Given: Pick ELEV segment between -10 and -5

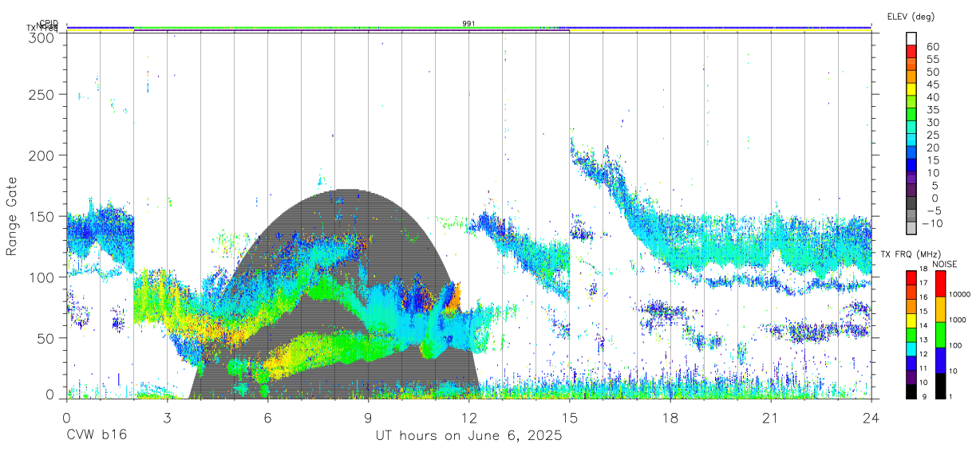Looking at the screenshot, I should (x=911, y=214).
